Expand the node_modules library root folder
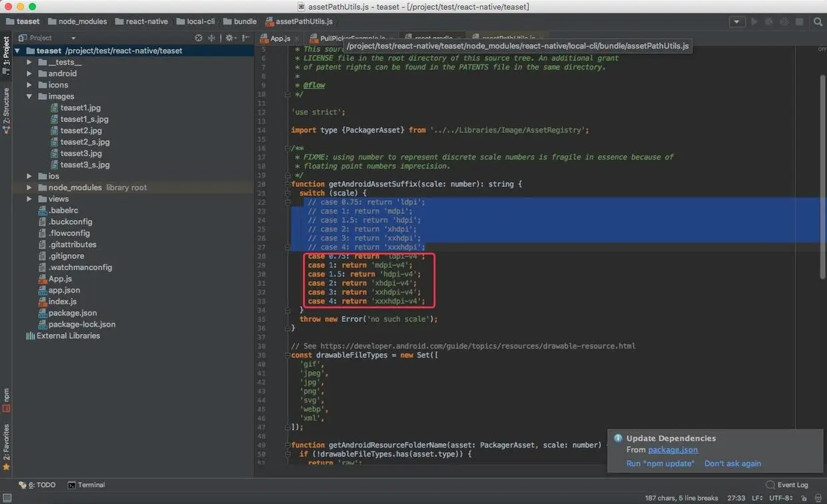The height and width of the screenshot is (504, 827). coord(29,187)
